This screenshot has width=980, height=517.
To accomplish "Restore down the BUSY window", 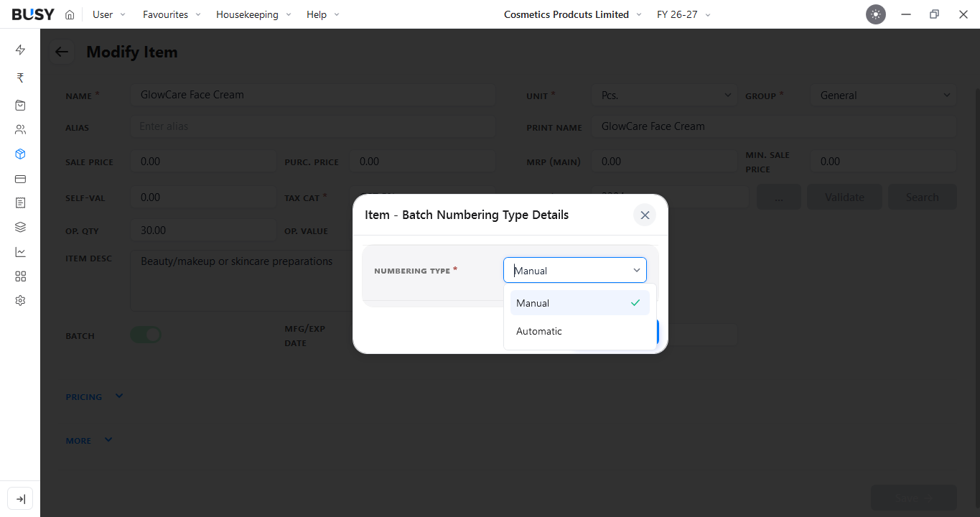I will click(934, 14).
